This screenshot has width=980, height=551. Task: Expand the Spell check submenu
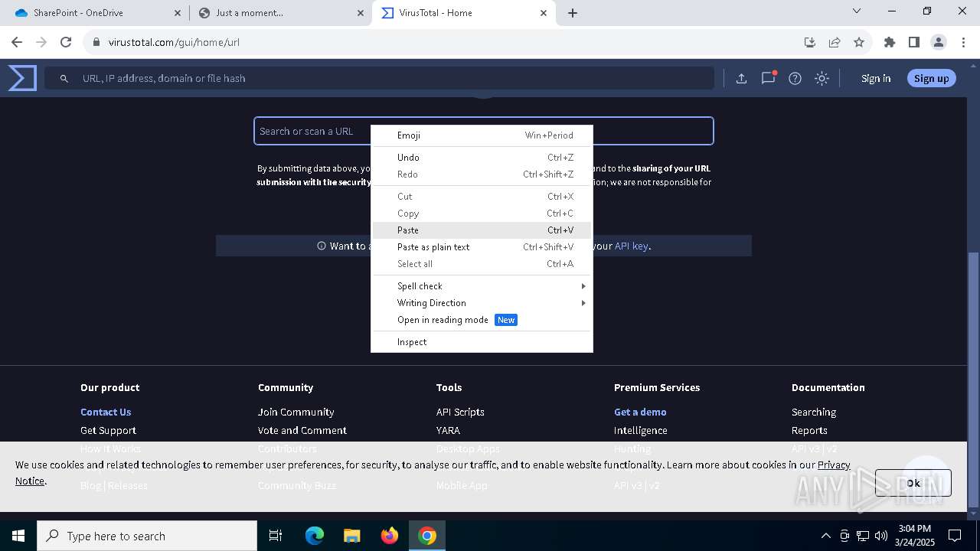[482, 285]
